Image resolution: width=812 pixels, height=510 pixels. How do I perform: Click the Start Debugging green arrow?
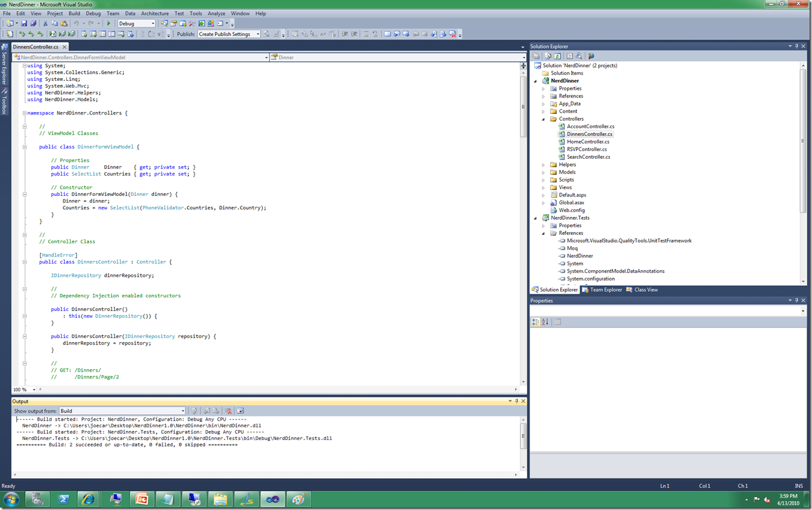point(108,23)
